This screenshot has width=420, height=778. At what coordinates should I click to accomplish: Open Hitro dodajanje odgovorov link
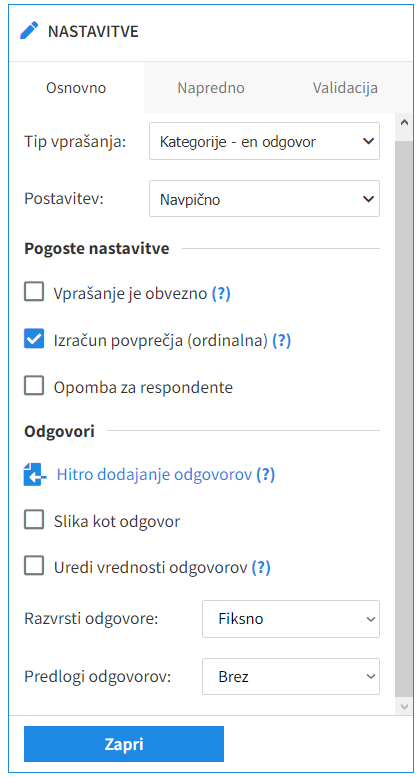tap(154, 474)
